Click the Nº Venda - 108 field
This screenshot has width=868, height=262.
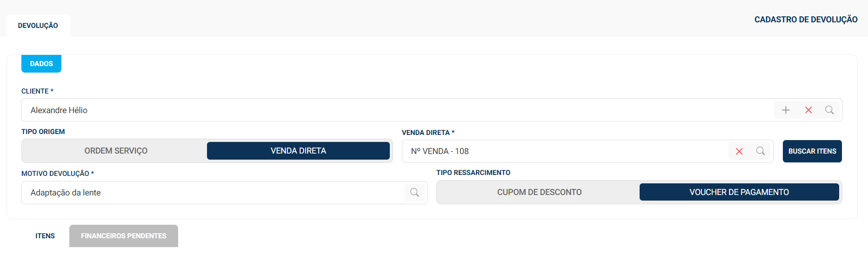point(563,151)
